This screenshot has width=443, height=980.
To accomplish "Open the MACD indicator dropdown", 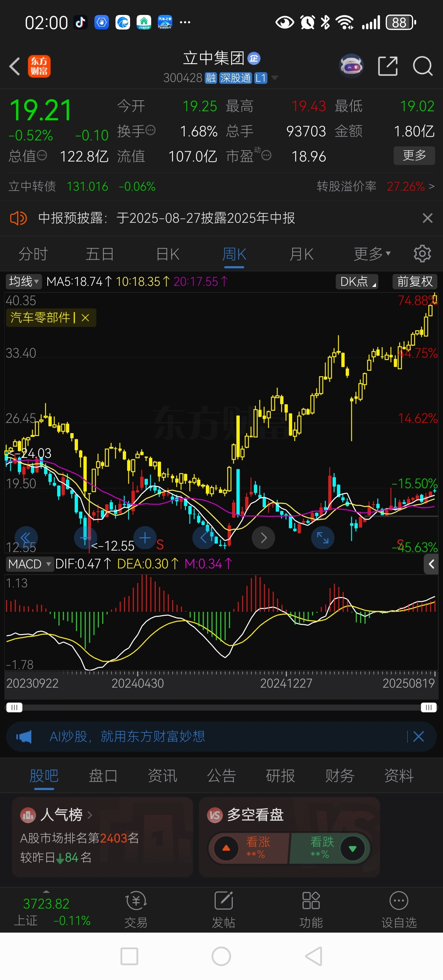I will tap(29, 564).
